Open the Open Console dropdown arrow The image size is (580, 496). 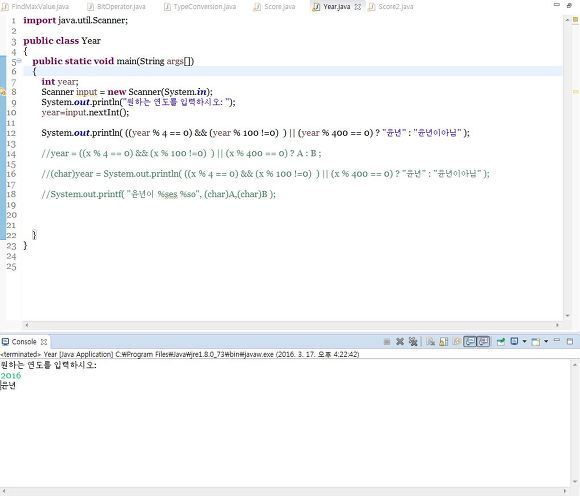(546, 341)
